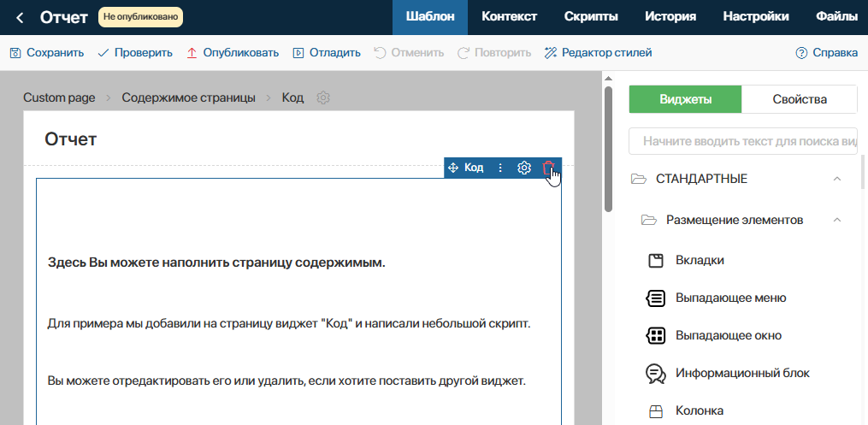This screenshot has width=868, height=425.
Task: Click the paragraph starting 'Вы можете отредактировать'
Action: [286, 381]
